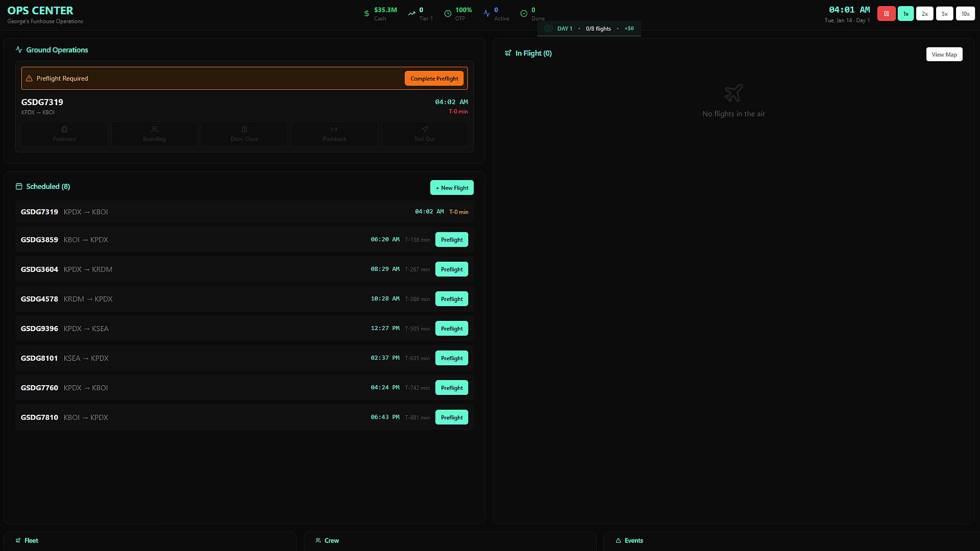Image resolution: width=980 pixels, height=551 pixels.
Task: Expand the Crew panel
Action: (331, 540)
